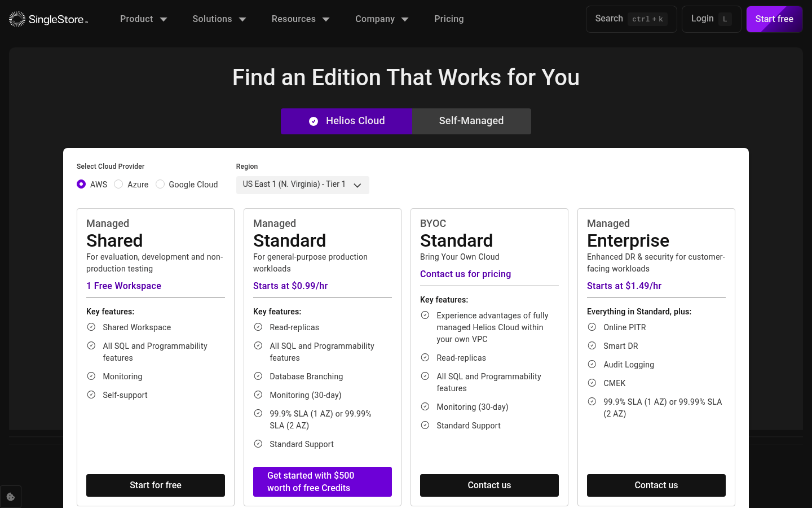Image resolution: width=812 pixels, height=508 pixels.
Task: Click the Start free button
Action: tap(774, 19)
